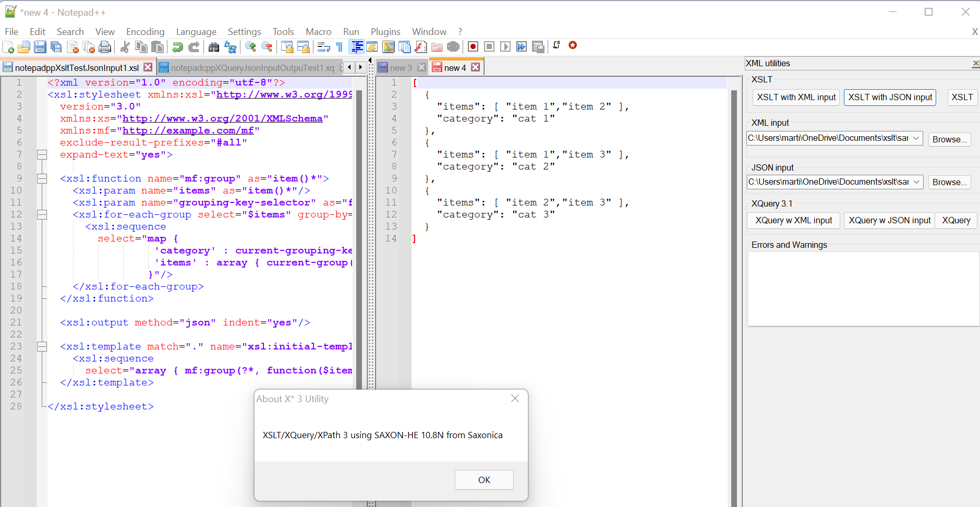Open Find using the binoculars icon
The image size is (980, 507).
click(214, 47)
